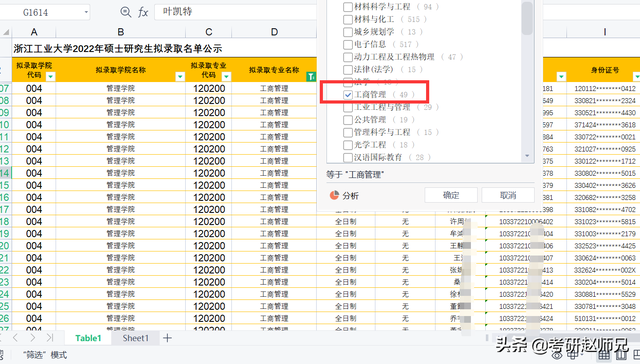Image resolution: width=640 pixels, height=364 pixels.
Task: Click the magnifier zoom icon beside fx
Action: 126,12
